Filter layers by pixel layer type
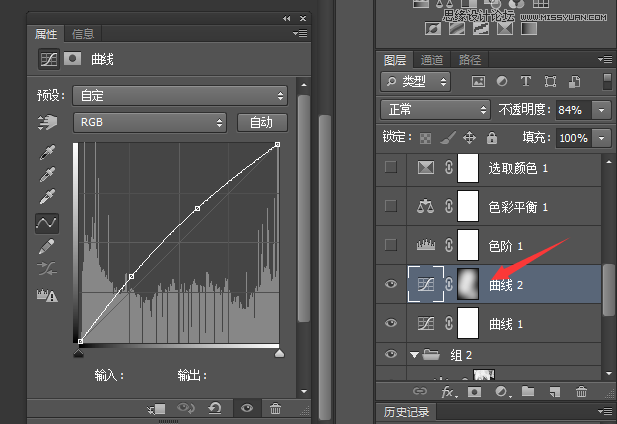617x424 pixels. tap(478, 81)
